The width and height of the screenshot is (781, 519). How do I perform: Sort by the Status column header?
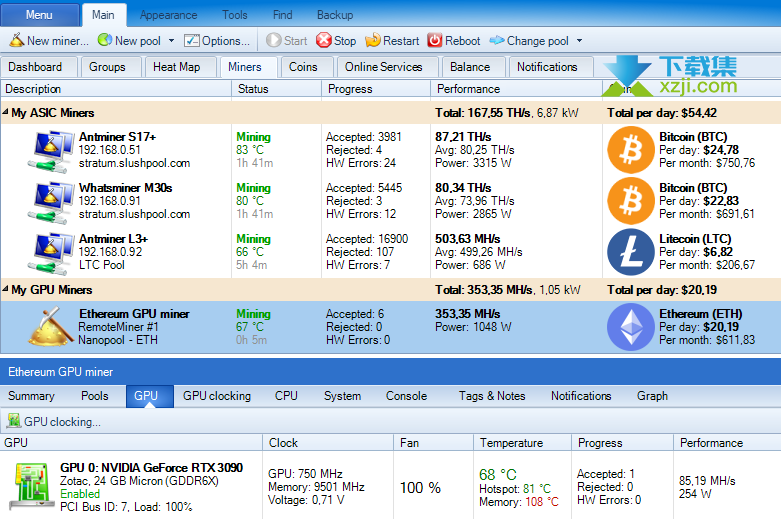coord(276,89)
